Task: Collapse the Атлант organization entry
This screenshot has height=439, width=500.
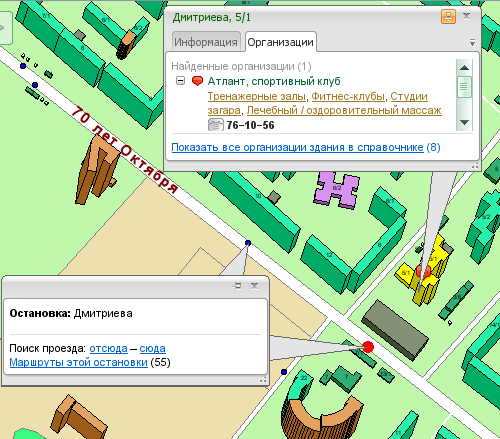Action: pos(180,81)
